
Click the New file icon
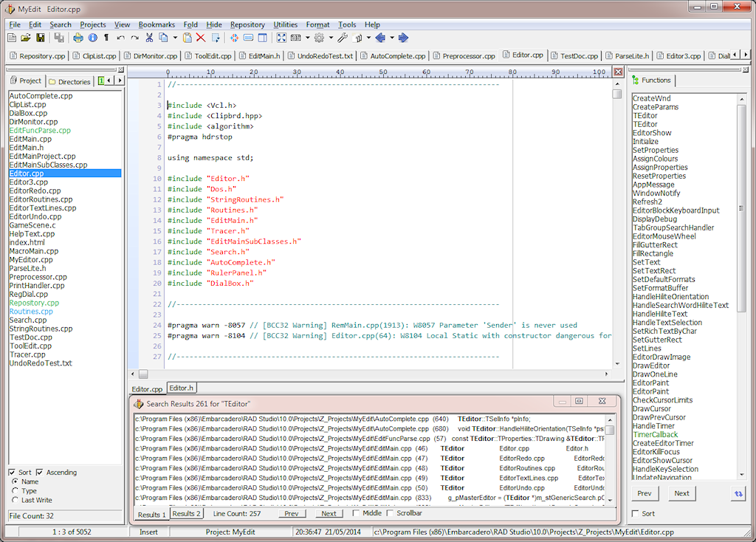pyautogui.click(x=12, y=38)
